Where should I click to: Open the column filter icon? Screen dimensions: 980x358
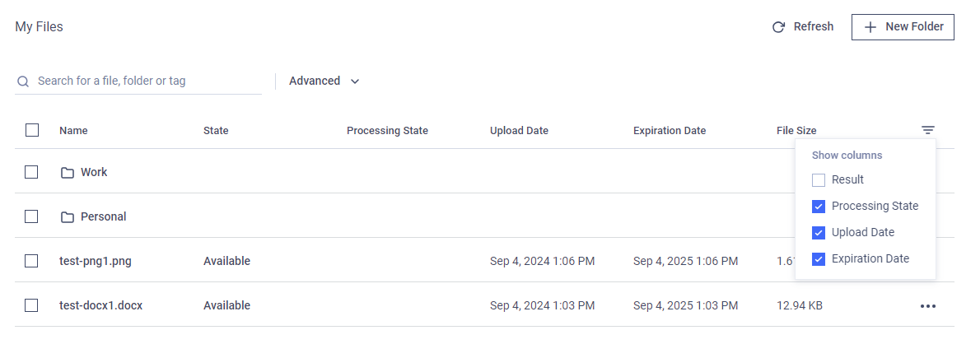tap(928, 130)
